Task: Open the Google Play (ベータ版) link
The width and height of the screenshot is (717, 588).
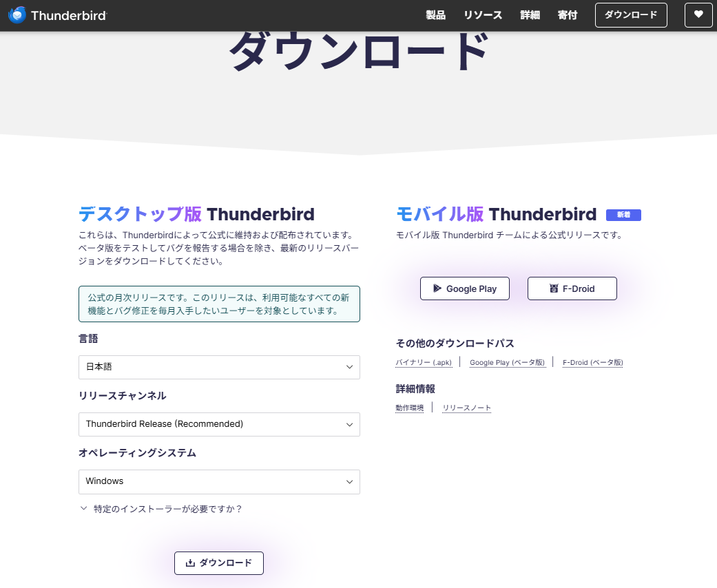Action: coord(508,363)
